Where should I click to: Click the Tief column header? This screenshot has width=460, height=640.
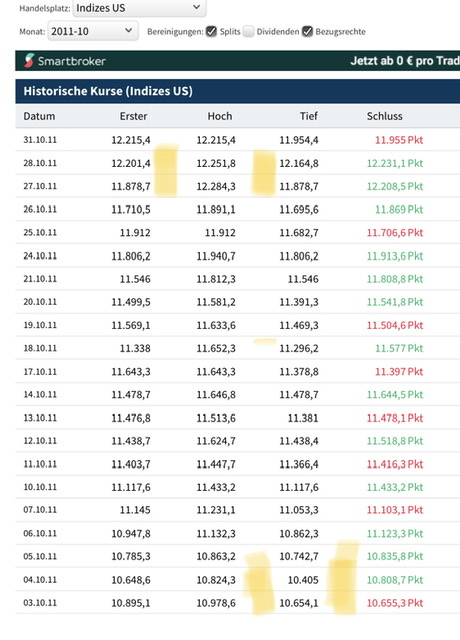coord(309,116)
